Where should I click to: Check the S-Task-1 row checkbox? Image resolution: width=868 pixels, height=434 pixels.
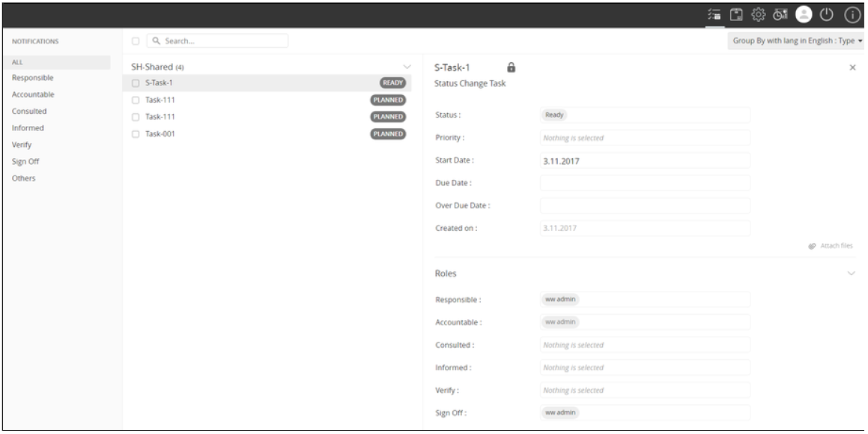click(136, 83)
